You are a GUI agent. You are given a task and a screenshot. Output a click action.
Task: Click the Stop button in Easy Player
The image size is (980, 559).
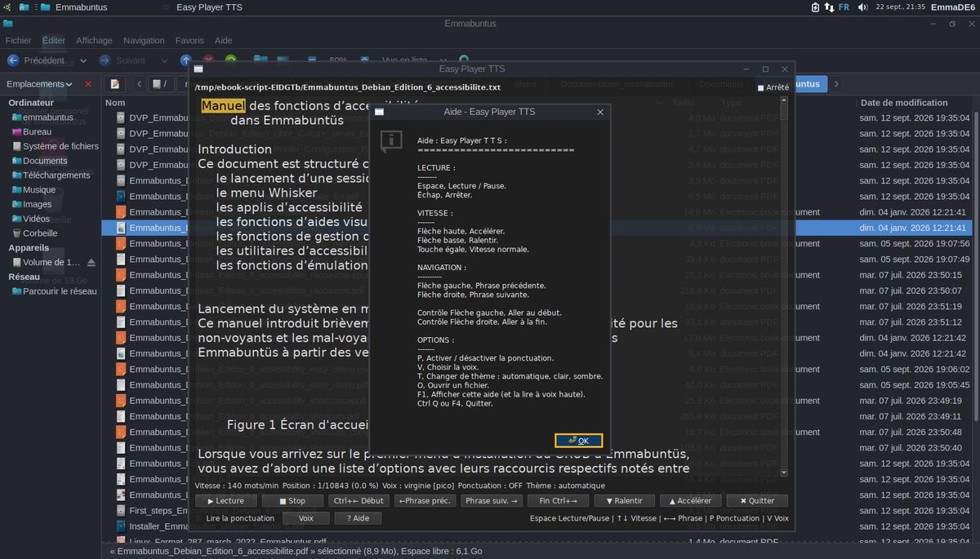pos(292,501)
